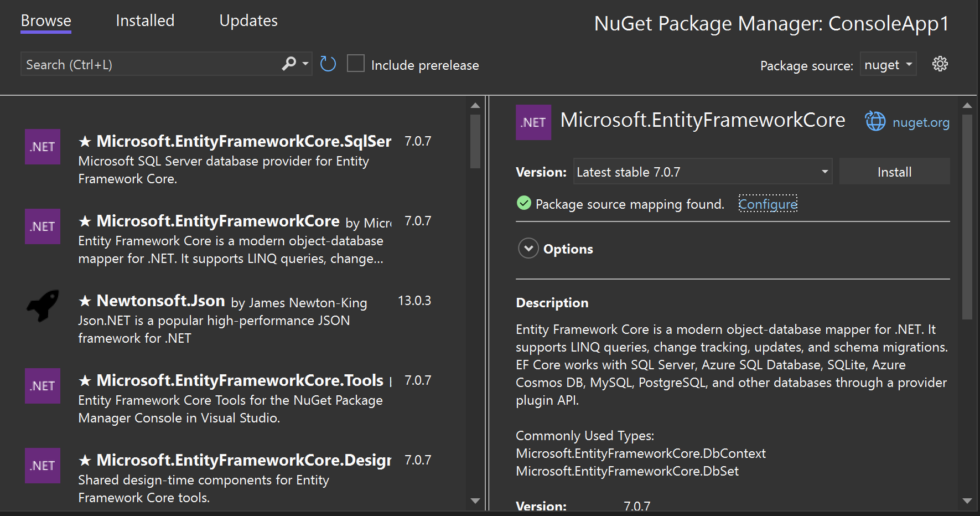Viewport: 980px width, 516px height.
Task: Open the Updates tab
Action: click(248, 20)
